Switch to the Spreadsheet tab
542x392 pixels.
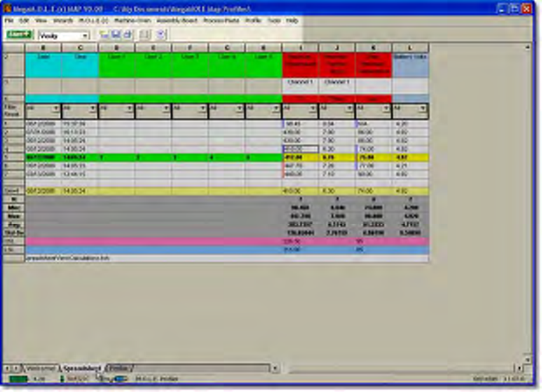tap(82, 368)
